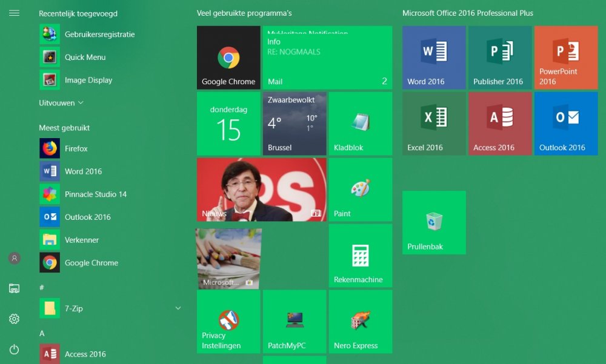Open the Excel 2016 tile
The height and width of the screenshot is (364, 606).
click(x=434, y=124)
